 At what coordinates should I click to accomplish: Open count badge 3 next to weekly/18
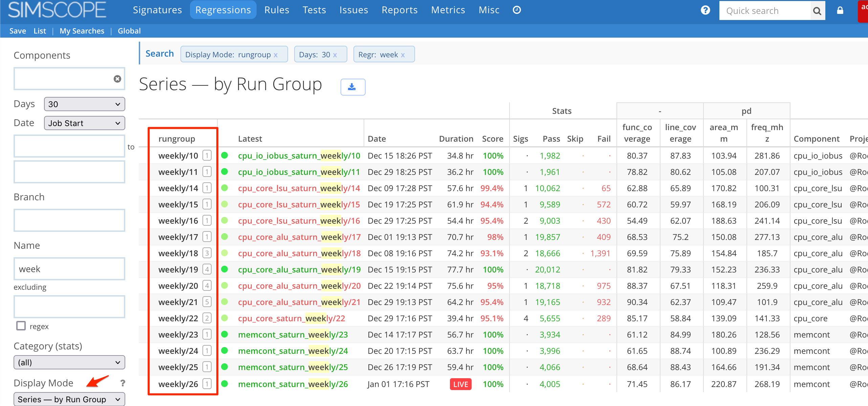207,253
